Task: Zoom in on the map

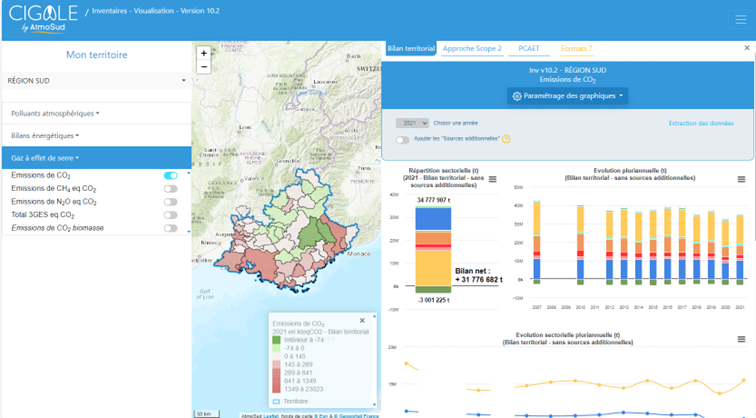Action: tap(204, 53)
